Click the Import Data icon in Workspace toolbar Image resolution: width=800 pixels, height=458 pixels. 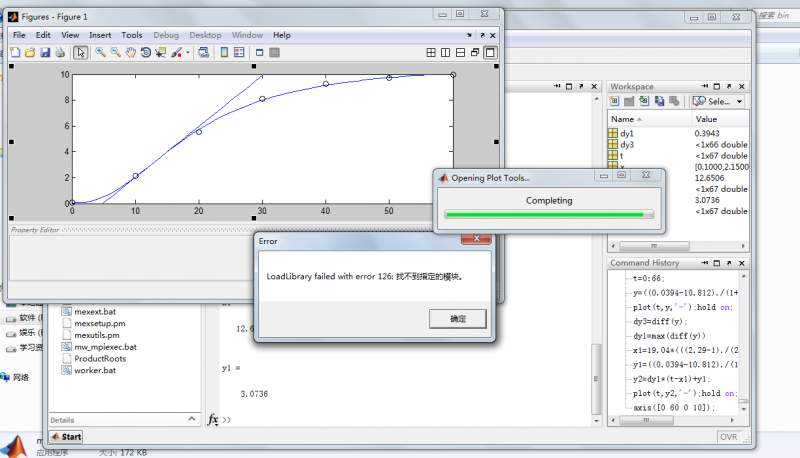click(x=644, y=101)
